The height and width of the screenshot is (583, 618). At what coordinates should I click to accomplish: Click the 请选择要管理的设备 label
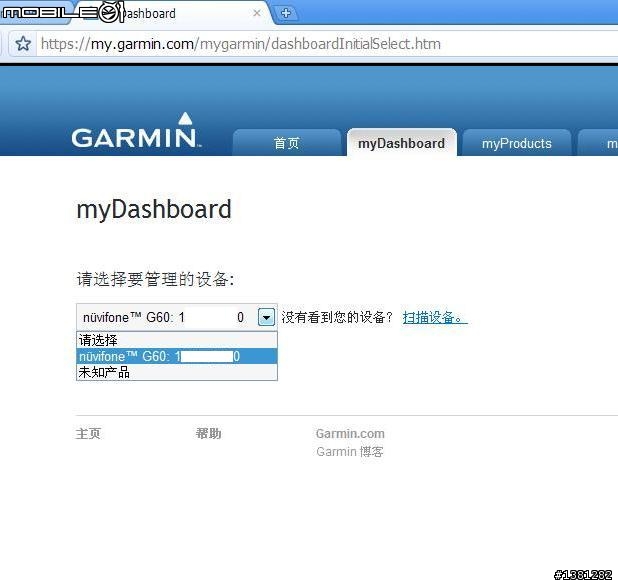coord(155,279)
